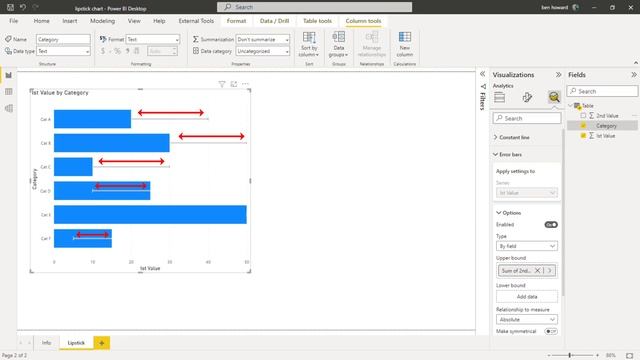Click the decimal places stepper

pos(175,51)
